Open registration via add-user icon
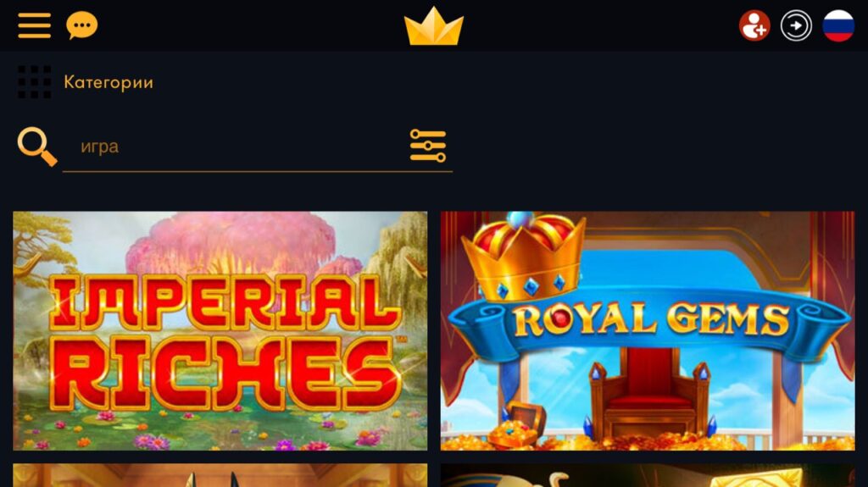 coord(754,25)
